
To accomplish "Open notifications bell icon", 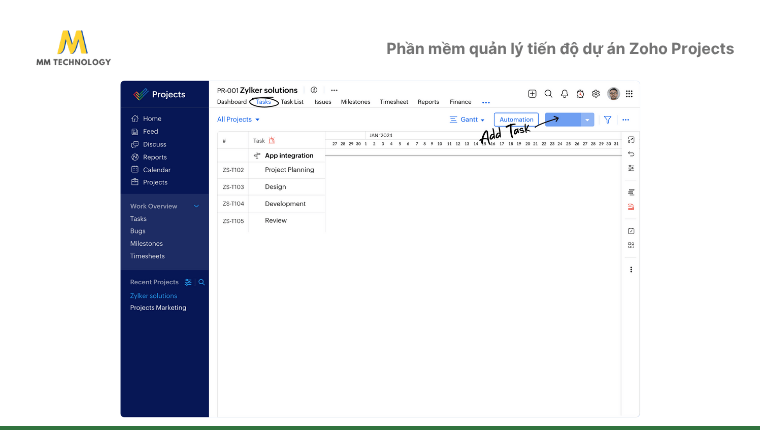I will click(x=564, y=94).
